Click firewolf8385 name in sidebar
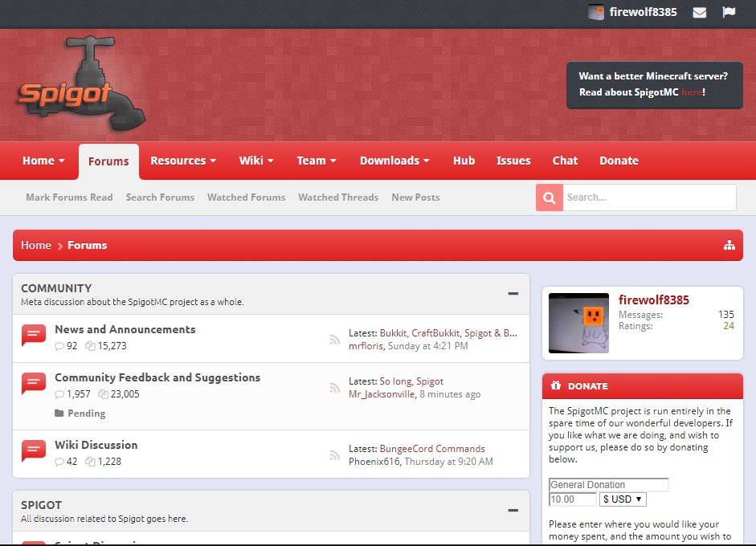756x546 pixels. (654, 300)
